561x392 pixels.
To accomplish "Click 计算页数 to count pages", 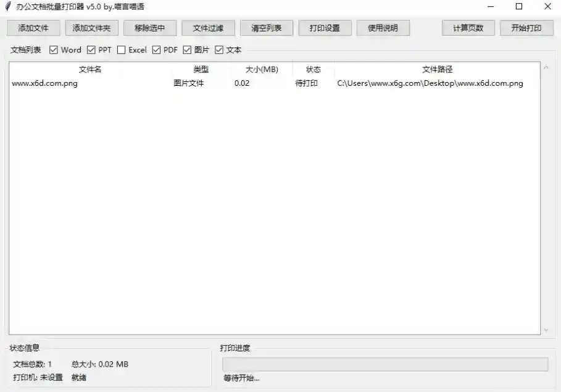I will click(x=468, y=28).
